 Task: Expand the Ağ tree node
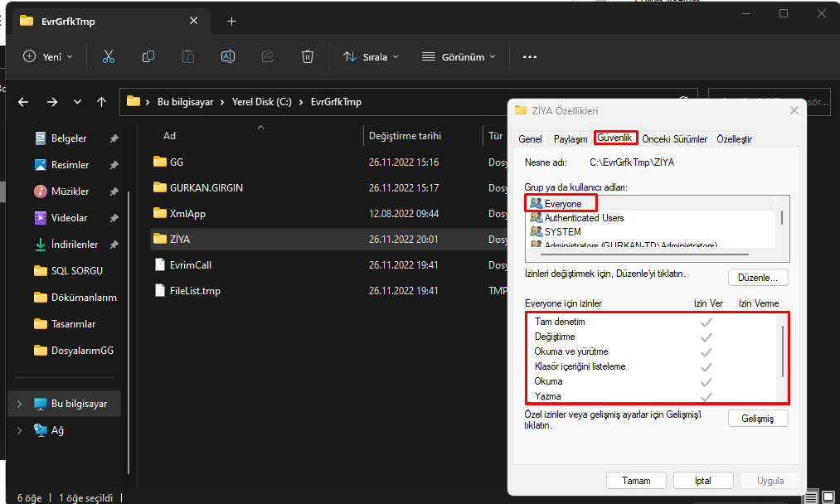[x=20, y=430]
